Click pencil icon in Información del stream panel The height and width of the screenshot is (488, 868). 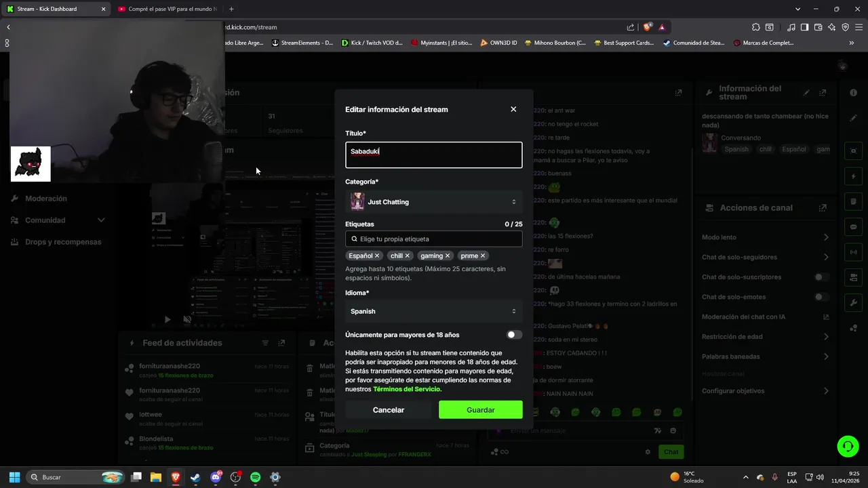pyautogui.click(x=806, y=92)
